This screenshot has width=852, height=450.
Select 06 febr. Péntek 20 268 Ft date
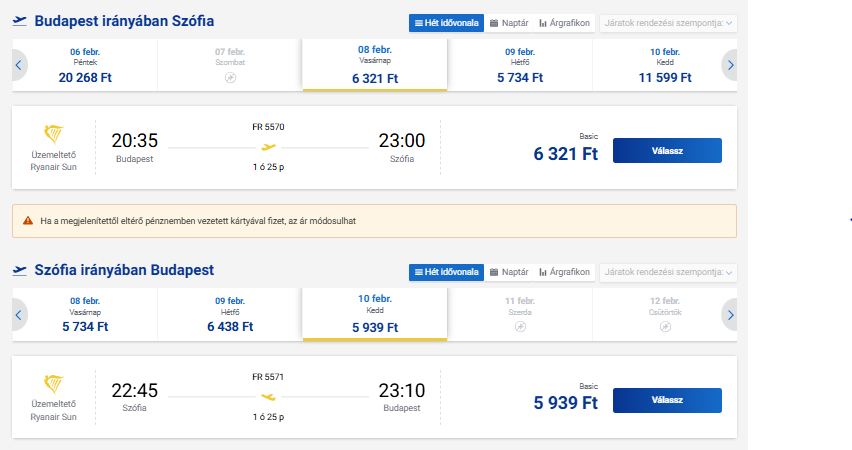tap(85, 65)
